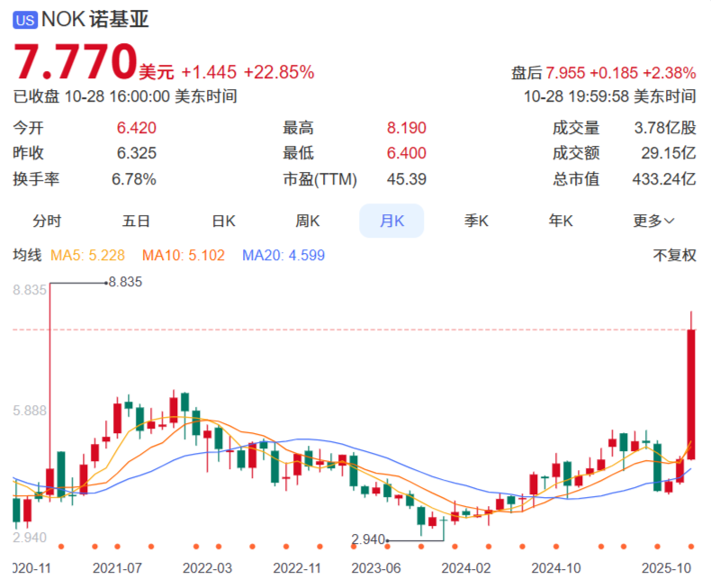Viewport: 711px width, 588px height.
Task: Click the after-hours +2.38% change
Action: [x=670, y=73]
